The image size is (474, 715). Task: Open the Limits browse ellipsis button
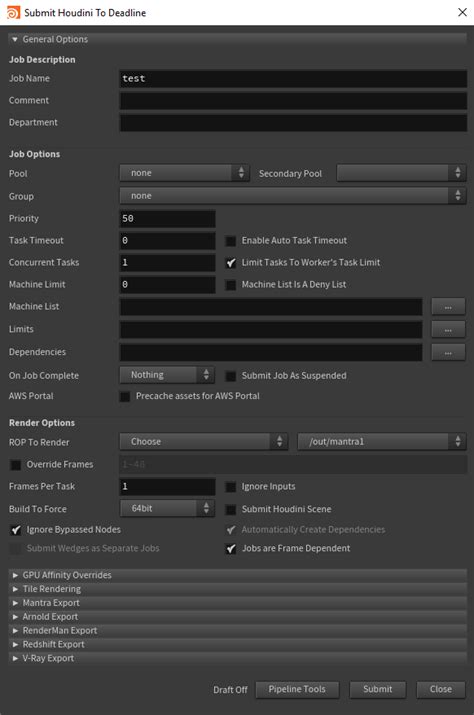click(x=448, y=329)
